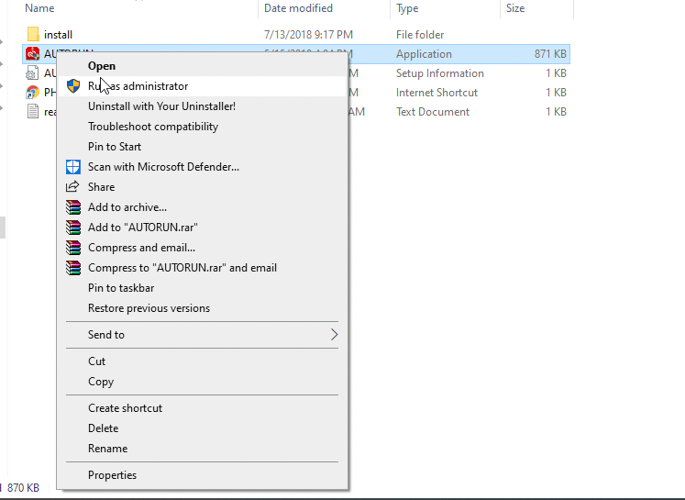Sort files by the Name column header
This screenshot has width=685, height=500.
[40, 8]
